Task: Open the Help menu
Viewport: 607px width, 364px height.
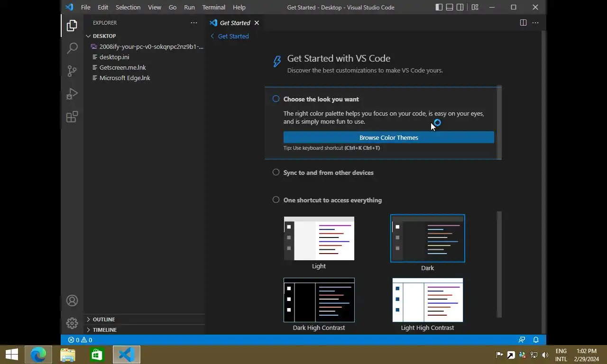Action: tap(239, 7)
